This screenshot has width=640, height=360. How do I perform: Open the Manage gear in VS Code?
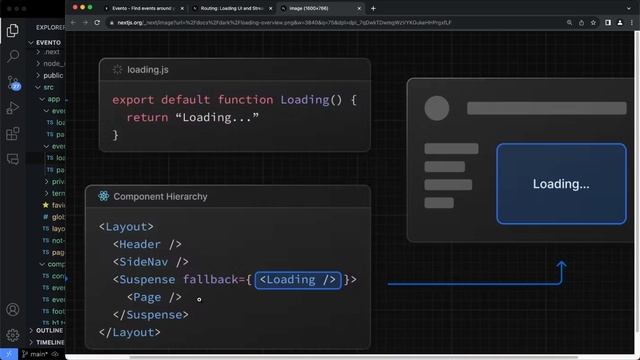(x=13, y=335)
